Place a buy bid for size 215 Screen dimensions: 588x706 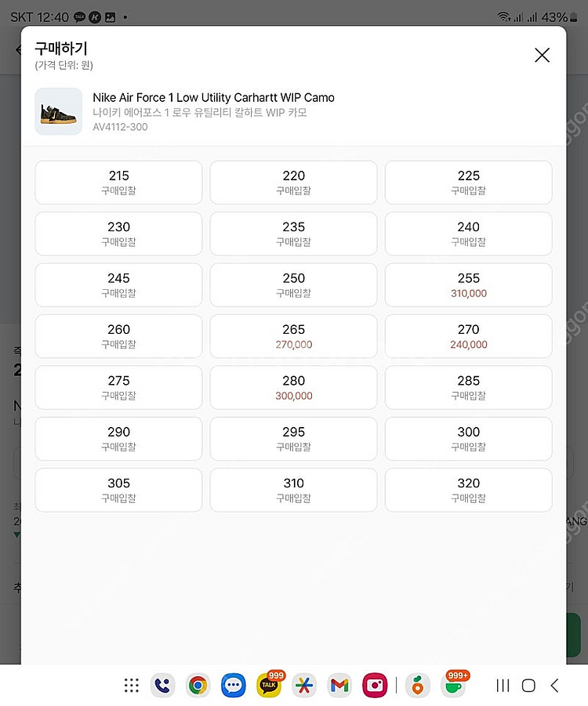tap(118, 183)
